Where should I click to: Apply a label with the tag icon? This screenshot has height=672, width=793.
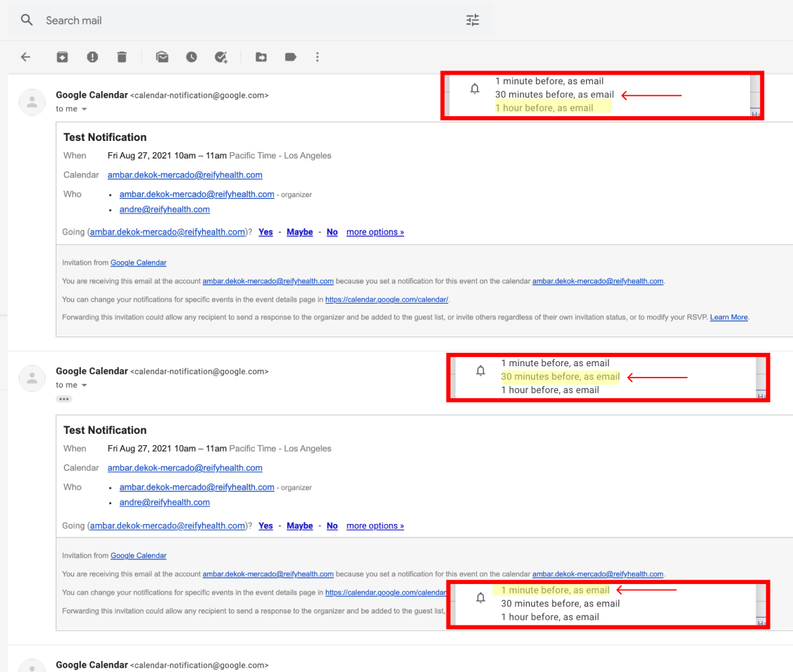(x=290, y=57)
